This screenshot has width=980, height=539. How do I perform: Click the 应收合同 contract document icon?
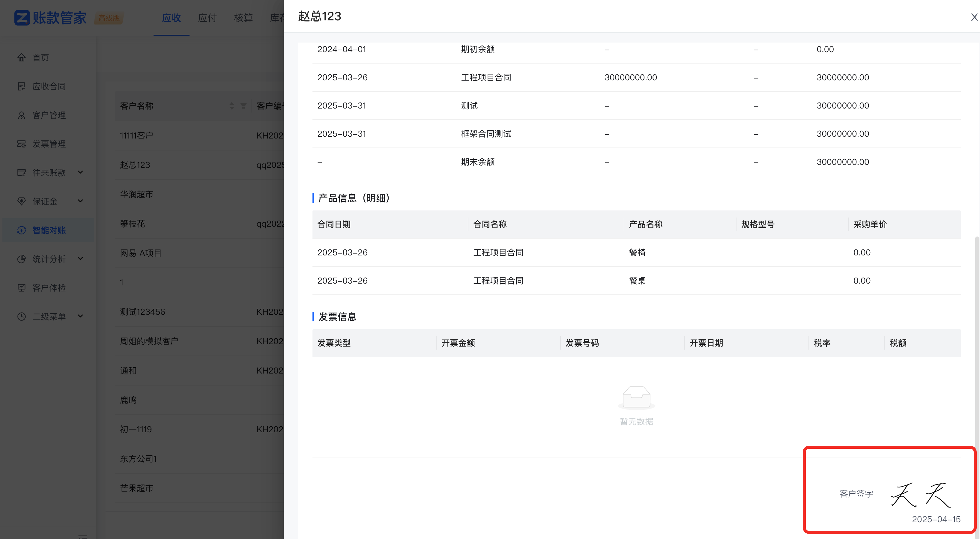[22, 86]
